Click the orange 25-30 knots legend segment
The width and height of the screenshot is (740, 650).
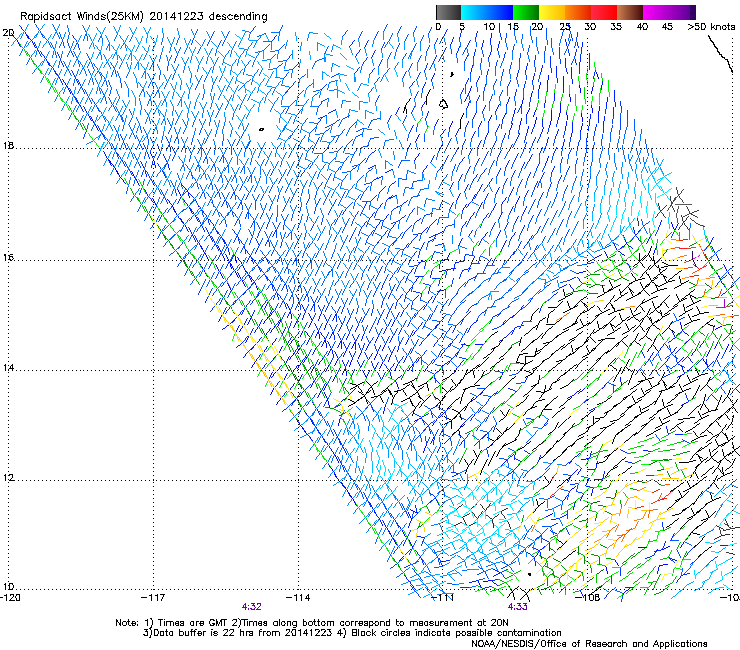pos(578,12)
